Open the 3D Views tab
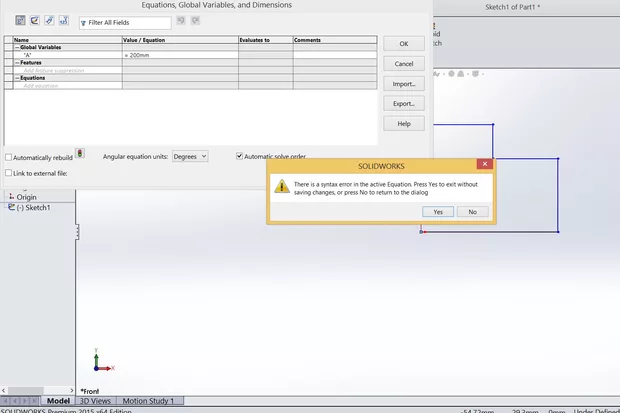Viewport: 620px width, 413px height. tap(95, 401)
